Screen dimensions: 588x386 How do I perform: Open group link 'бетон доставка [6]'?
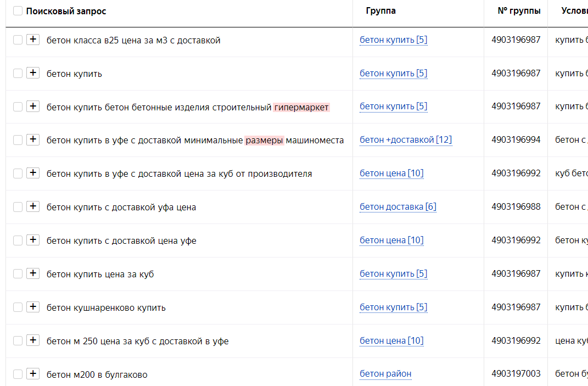[x=398, y=206]
